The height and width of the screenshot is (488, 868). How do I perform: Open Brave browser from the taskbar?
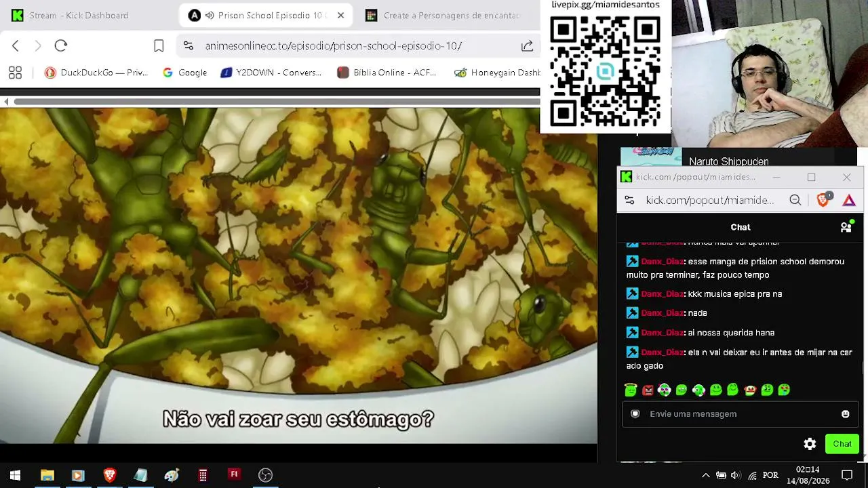click(110, 475)
